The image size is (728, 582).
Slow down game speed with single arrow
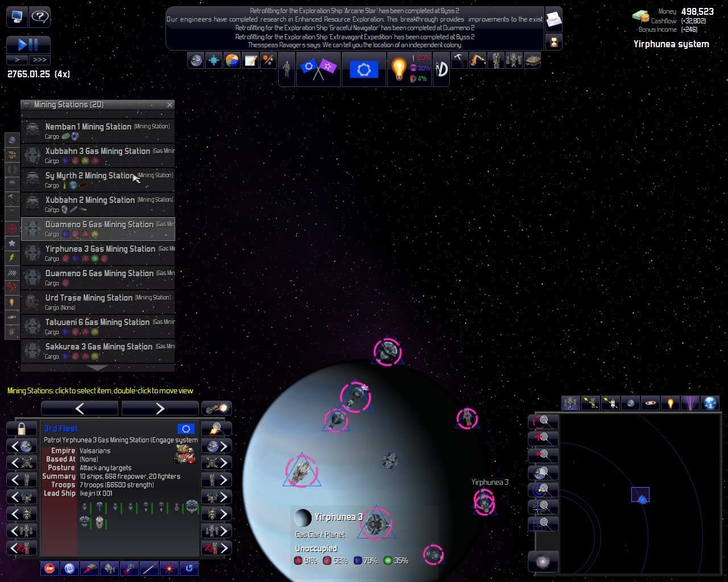[x=17, y=60]
